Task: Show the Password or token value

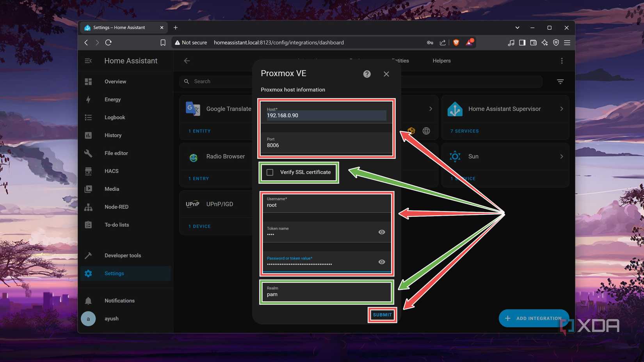Action: (382, 261)
